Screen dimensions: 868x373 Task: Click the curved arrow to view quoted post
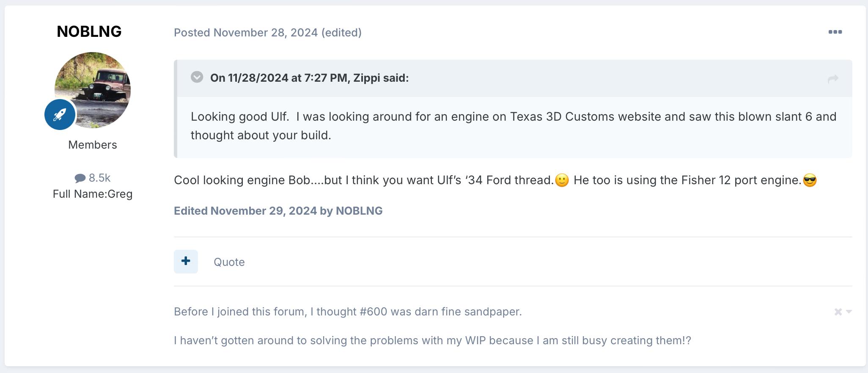[x=833, y=79]
